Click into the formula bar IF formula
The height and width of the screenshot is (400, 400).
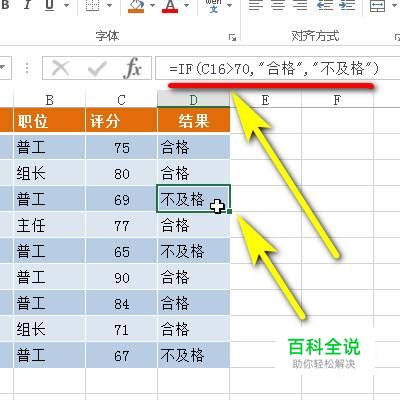pyautogui.click(x=274, y=69)
